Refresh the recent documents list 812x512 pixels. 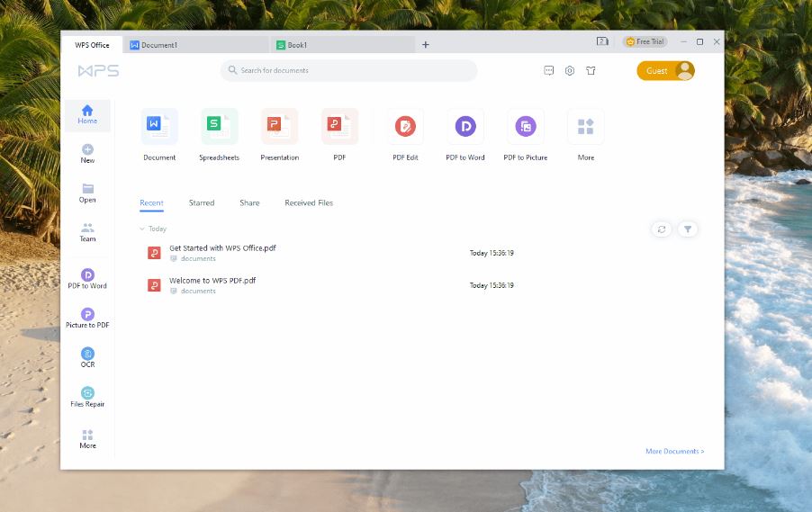click(662, 229)
